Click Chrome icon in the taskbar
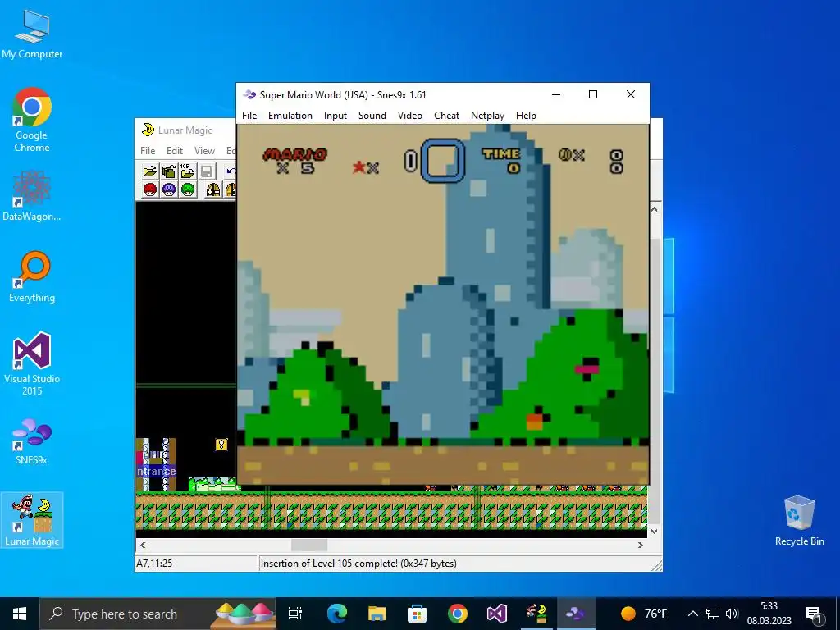The image size is (840, 630). (457, 614)
